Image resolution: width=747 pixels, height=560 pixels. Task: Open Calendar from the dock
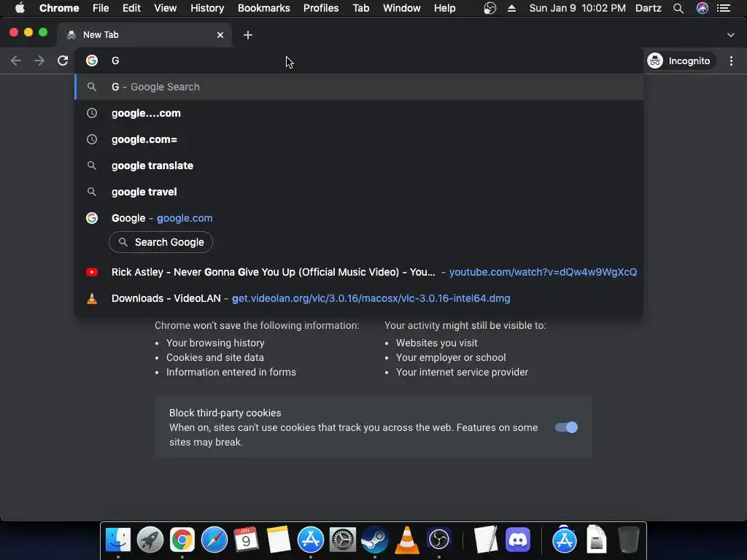(x=247, y=540)
